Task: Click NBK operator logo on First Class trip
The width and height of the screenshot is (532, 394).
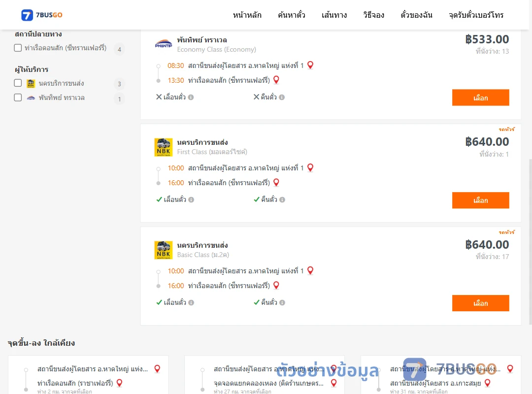Action: pos(163,147)
